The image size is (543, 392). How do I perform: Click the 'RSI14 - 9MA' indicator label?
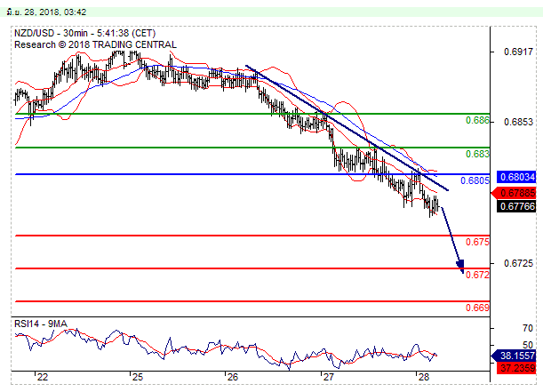(x=41, y=324)
